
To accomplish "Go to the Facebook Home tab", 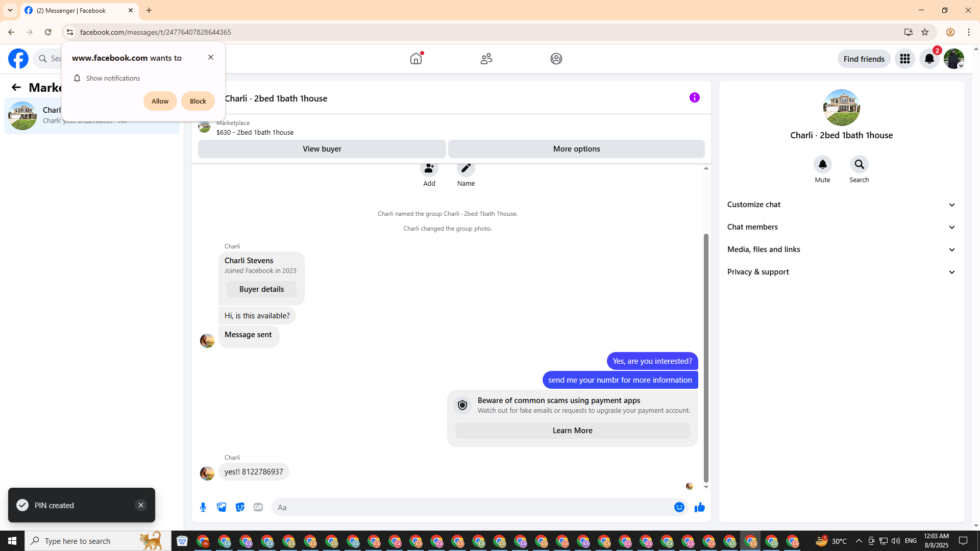I will click(x=416, y=59).
